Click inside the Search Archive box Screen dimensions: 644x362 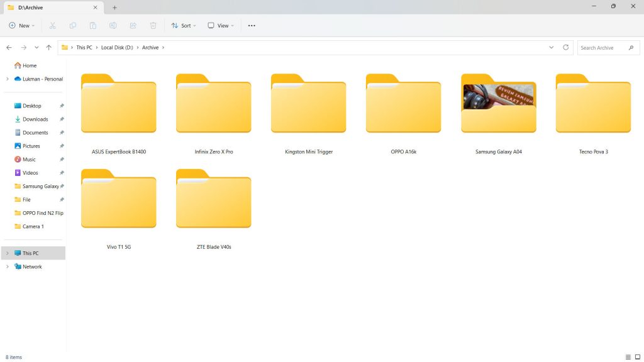[604, 47]
